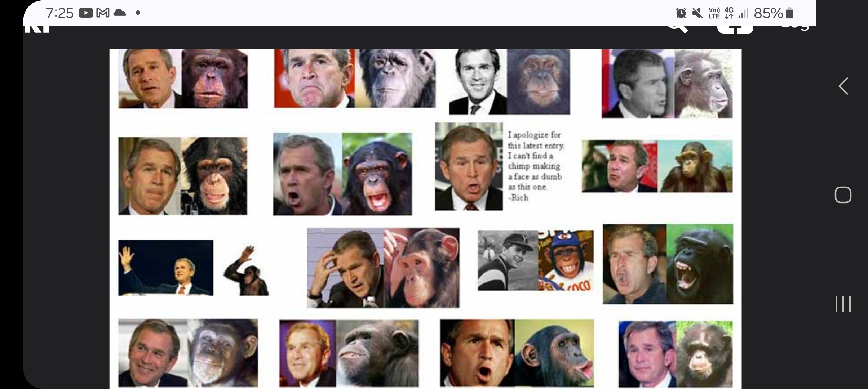This screenshot has width=868, height=389.
Task: Tap the site logo at header left
Action: (37, 29)
